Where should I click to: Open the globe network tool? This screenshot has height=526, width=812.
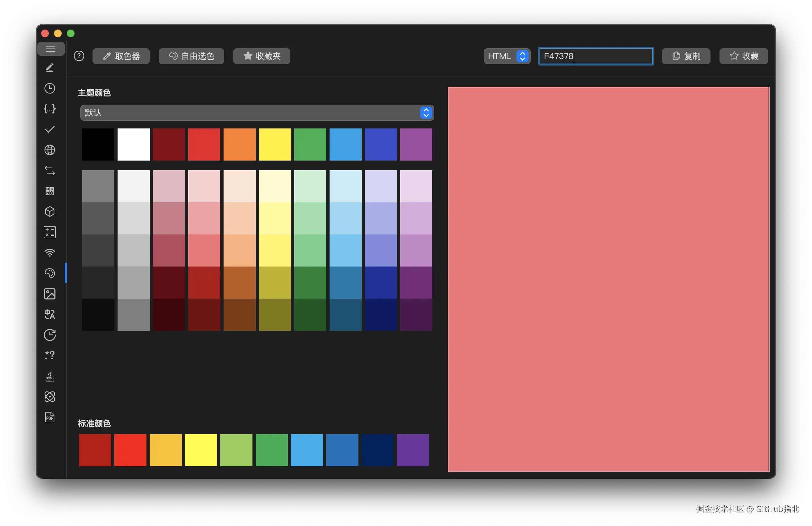click(x=50, y=150)
